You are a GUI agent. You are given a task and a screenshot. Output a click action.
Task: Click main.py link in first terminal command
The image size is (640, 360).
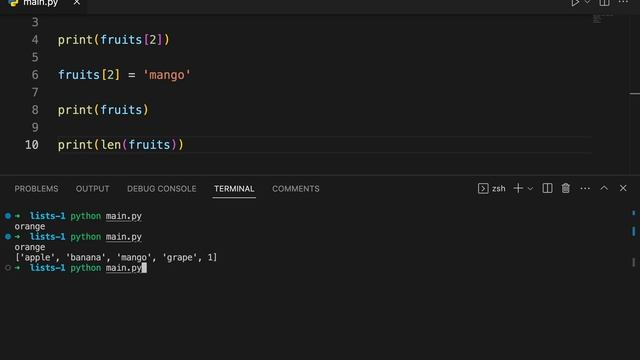(124, 216)
